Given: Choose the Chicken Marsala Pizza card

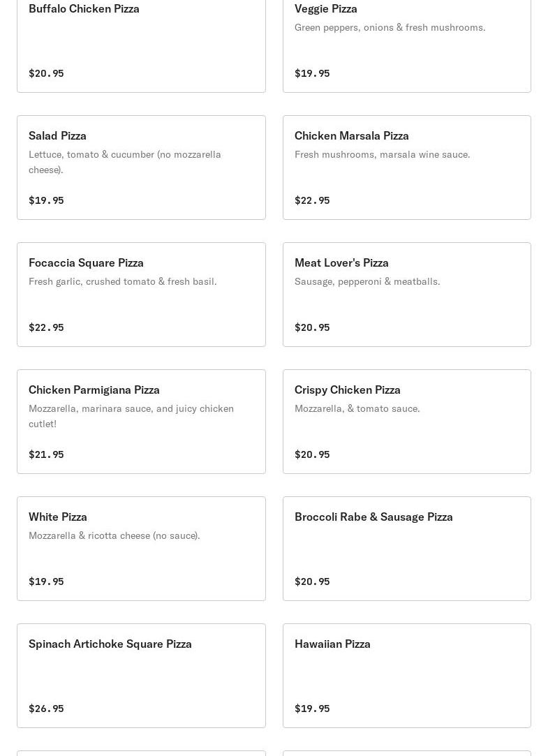Looking at the screenshot, I should tap(406, 168).
